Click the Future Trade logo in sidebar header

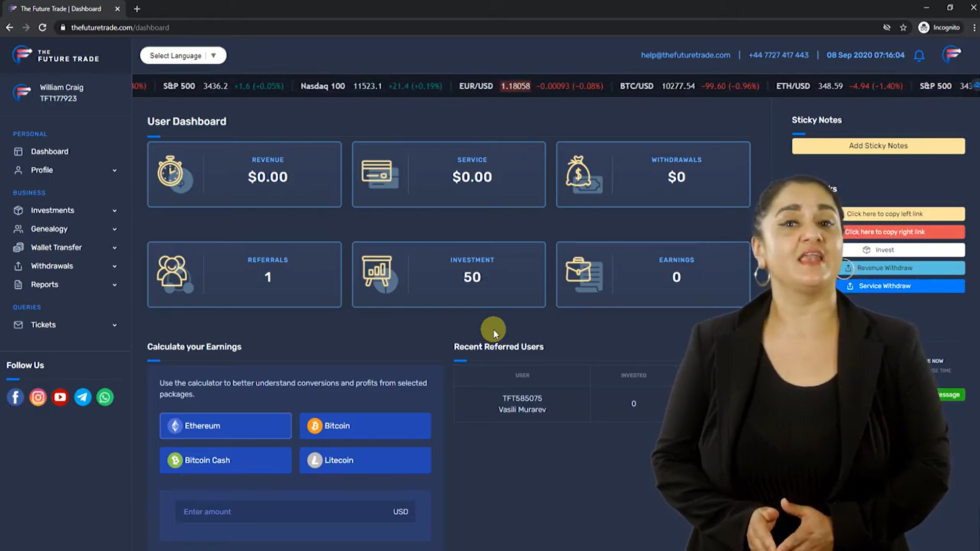pyautogui.click(x=56, y=55)
